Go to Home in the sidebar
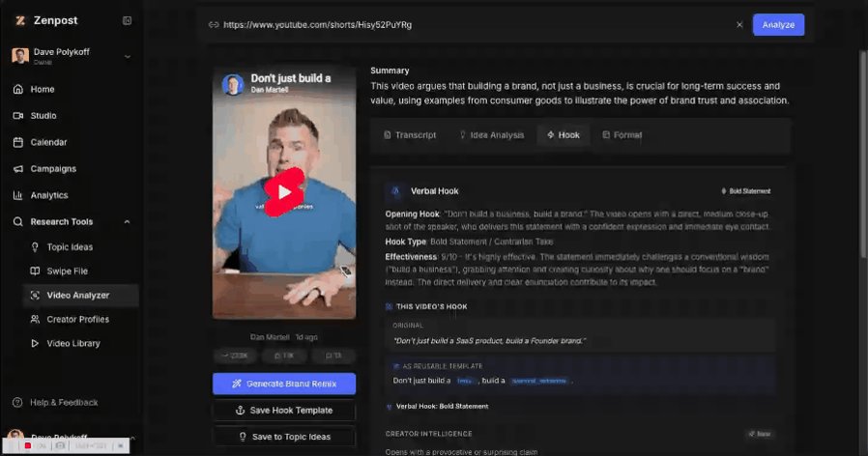 click(43, 89)
